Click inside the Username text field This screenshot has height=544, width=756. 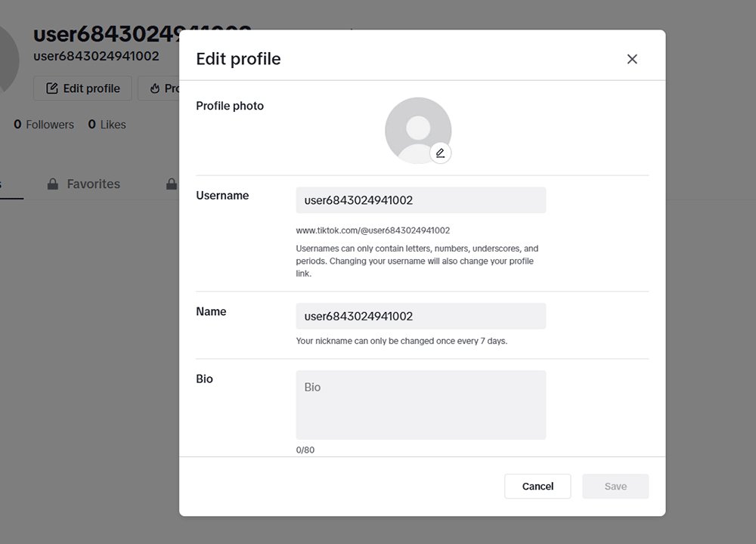pyautogui.click(x=420, y=200)
